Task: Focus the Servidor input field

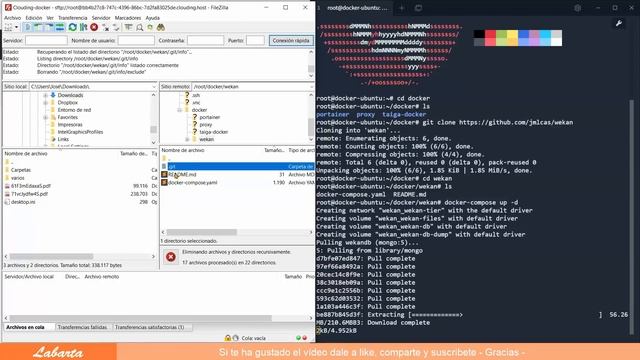Action: pos(46,40)
